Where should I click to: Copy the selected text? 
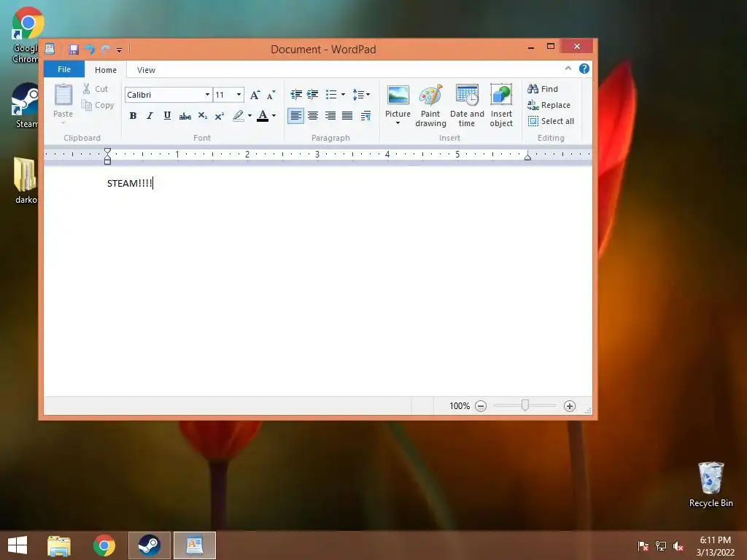pos(98,105)
